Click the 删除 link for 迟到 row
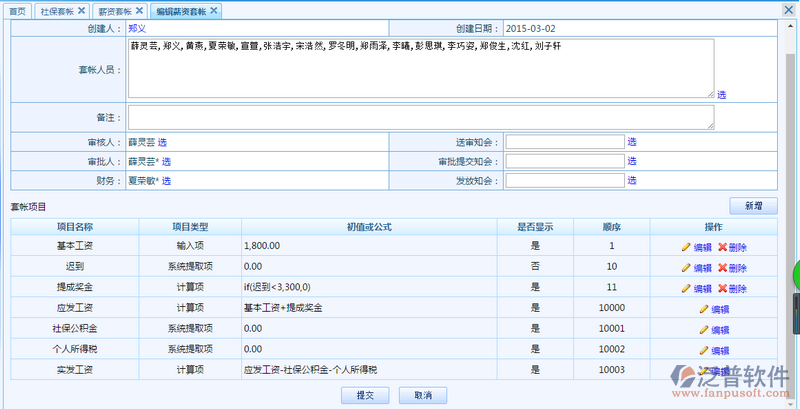Image resolution: width=800 pixels, height=409 pixels. (x=738, y=268)
